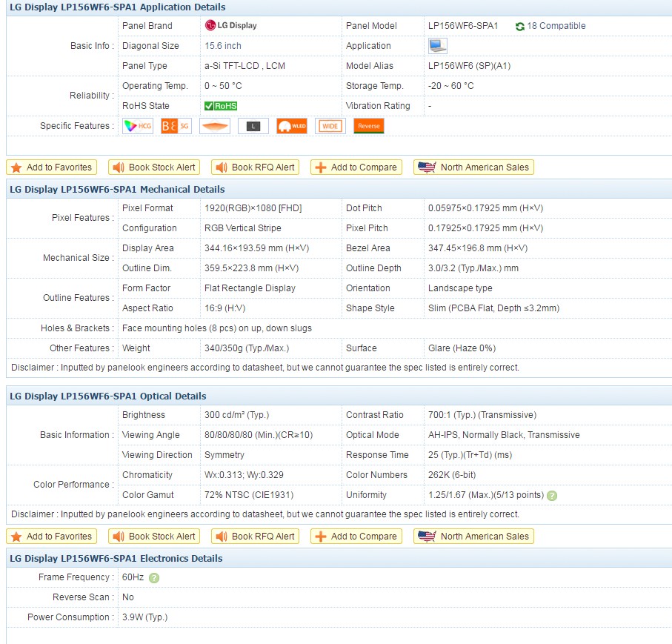Click the orange Reverse feature icon
Screen dimensions: 672x644
click(368, 126)
